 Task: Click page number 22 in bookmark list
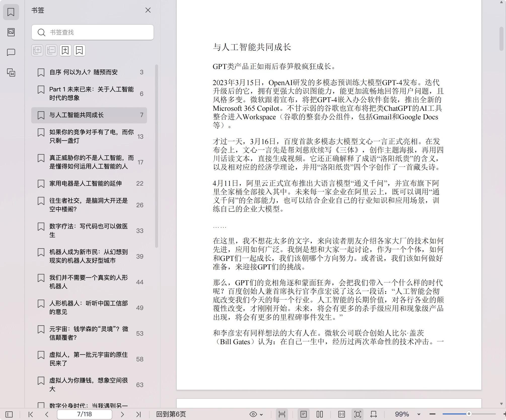click(140, 184)
